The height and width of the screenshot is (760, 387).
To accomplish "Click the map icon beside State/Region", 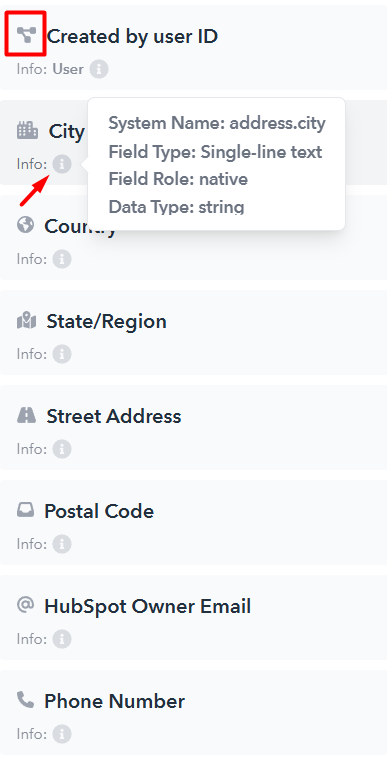I will [27, 320].
